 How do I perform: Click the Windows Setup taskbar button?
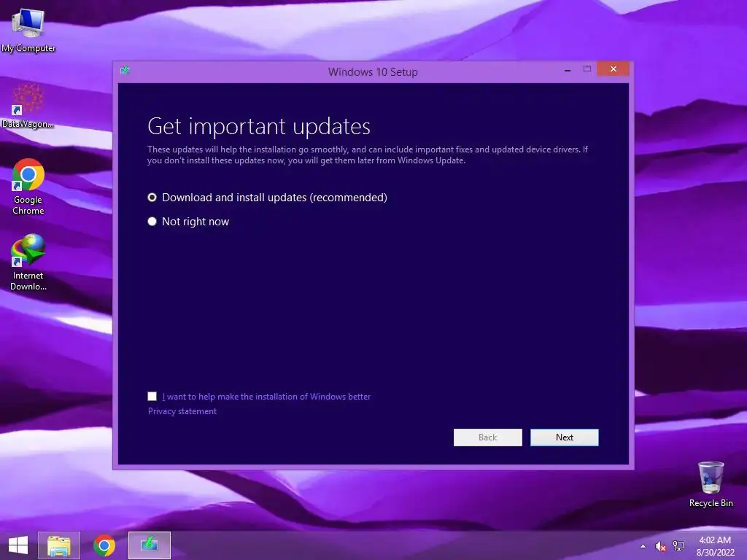[149, 545]
